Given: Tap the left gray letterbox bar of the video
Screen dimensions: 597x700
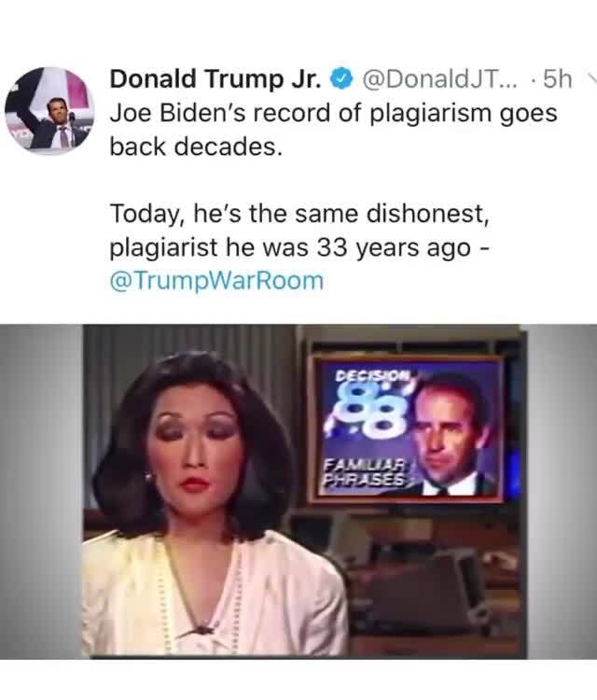Looking at the screenshot, I should point(41,492).
